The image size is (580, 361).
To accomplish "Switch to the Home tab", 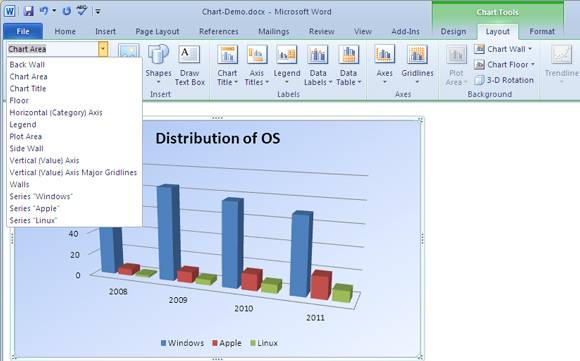I will point(65,31).
